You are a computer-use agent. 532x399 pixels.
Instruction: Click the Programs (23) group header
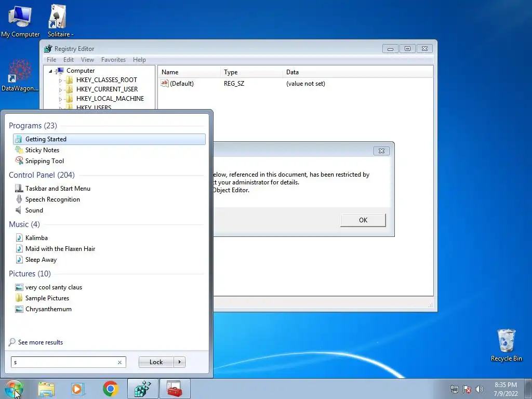pos(33,126)
